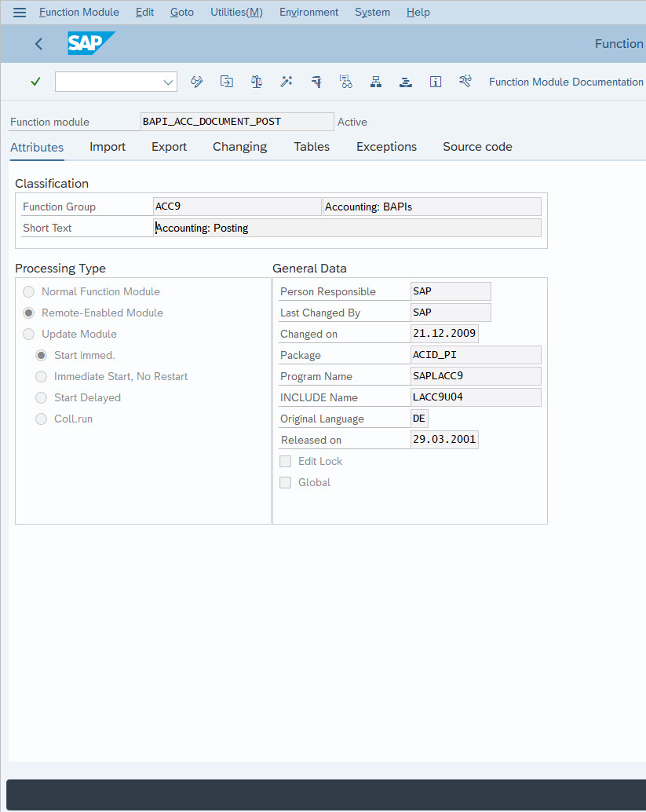Open the Utilities(M) menu

[236, 12]
